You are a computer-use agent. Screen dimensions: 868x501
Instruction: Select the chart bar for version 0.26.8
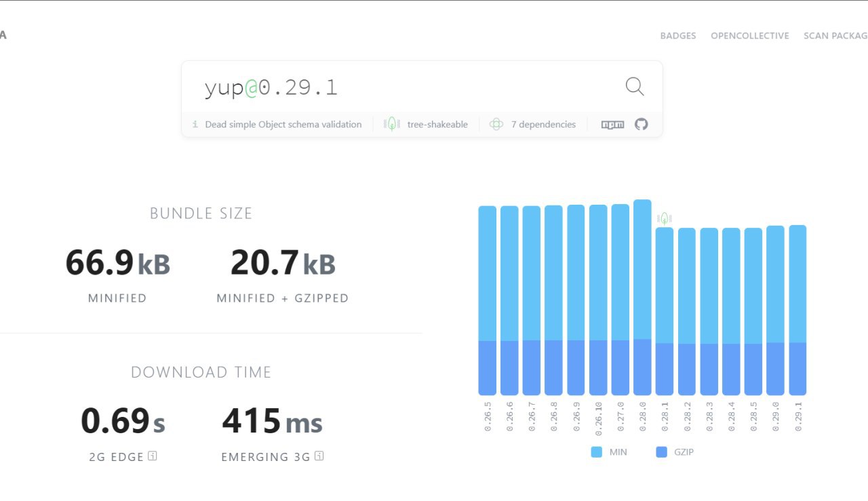point(553,300)
